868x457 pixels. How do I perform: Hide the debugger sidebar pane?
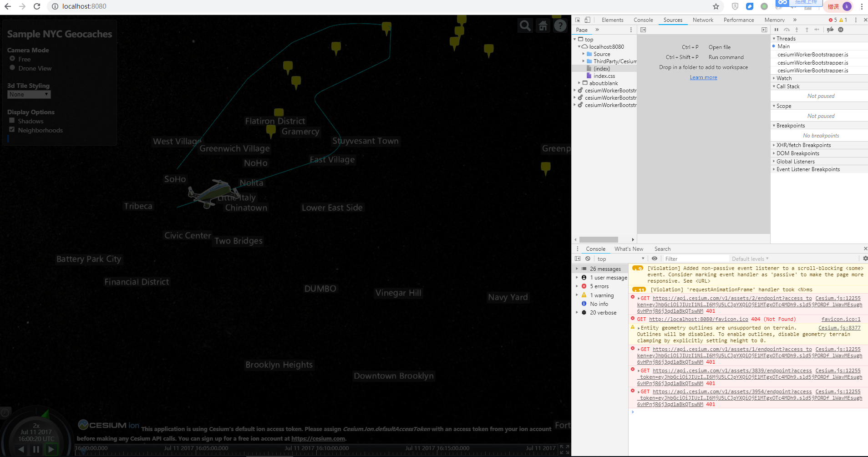pyautogui.click(x=764, y=30)
